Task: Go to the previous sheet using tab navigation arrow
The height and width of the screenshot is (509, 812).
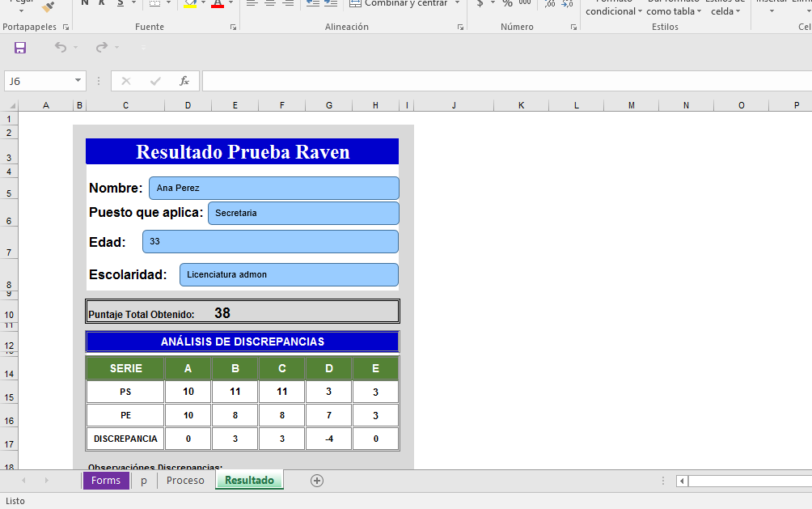Action: 23,481
